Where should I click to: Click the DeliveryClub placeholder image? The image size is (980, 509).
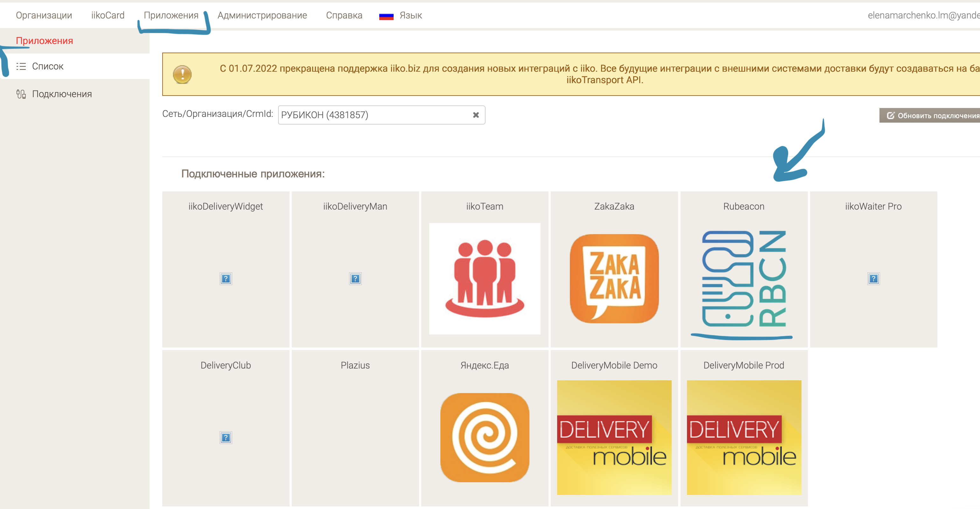tap(226, 437)
